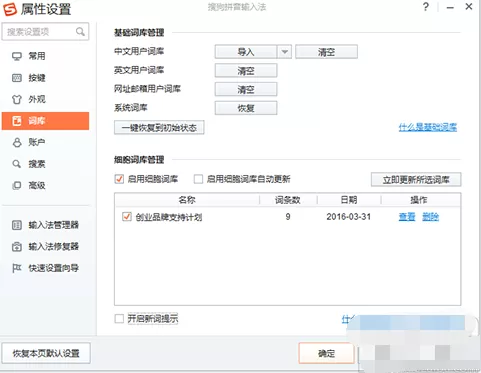Focus the 搜索设置项 search field

45,32
